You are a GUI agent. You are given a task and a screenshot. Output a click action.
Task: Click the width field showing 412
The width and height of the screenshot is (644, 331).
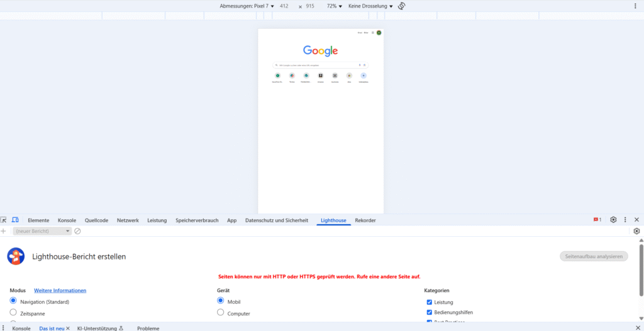(284, 6)
